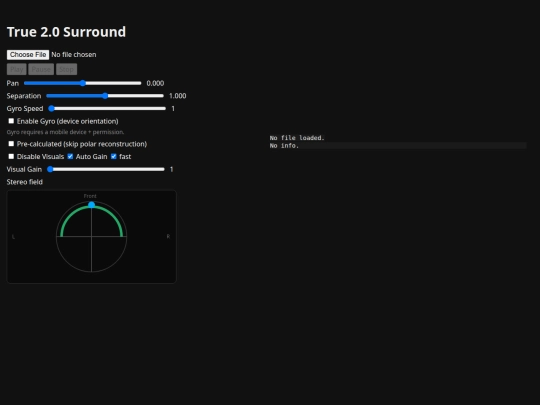Click the Separation value '1.000'
The width and height of the screenshot is (540, 405).
pos(178,96)
